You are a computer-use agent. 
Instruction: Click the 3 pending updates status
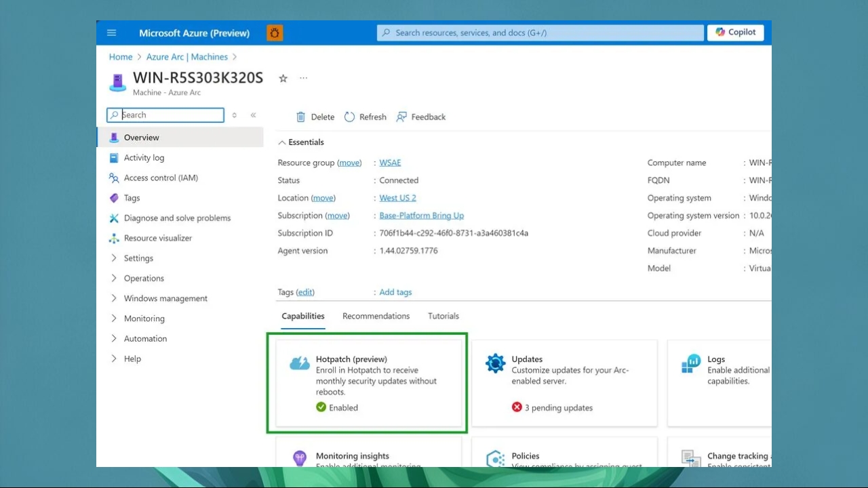pos(553,408)
